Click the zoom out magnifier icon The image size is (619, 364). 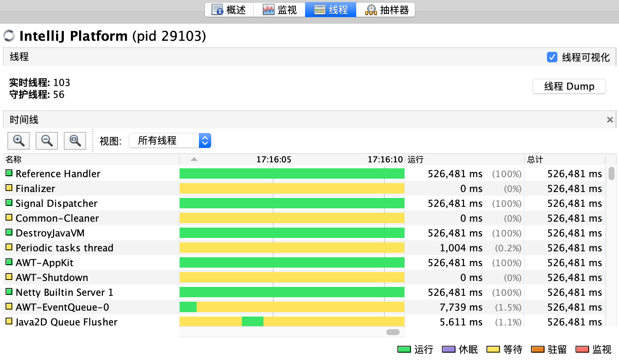click(47, 141)
